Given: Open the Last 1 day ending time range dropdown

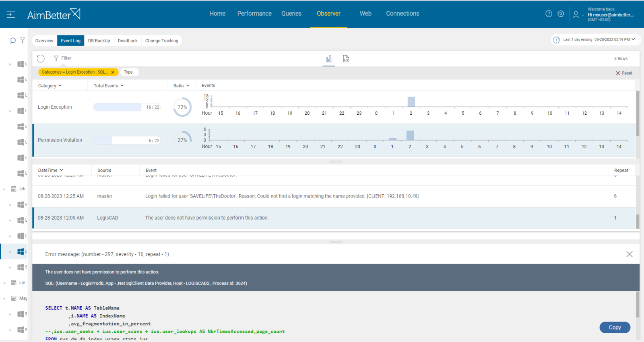Looking at the screenshot, I should [x=596, y=40].
